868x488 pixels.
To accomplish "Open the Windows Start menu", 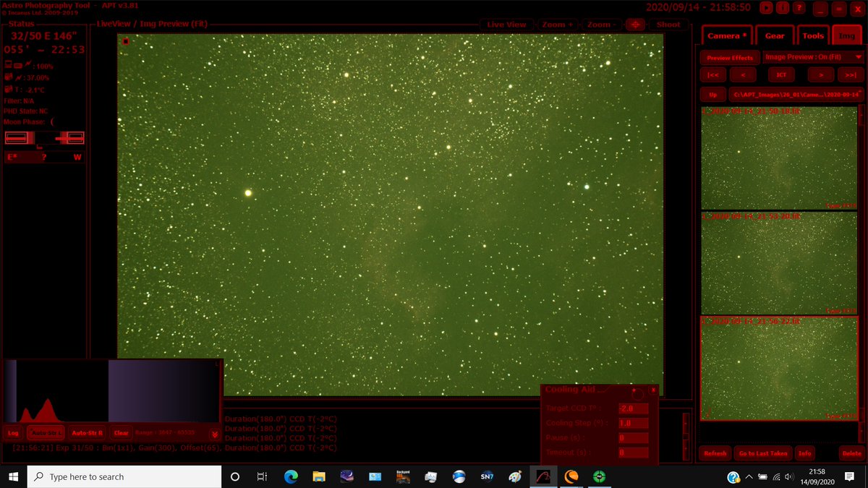I will coord(13,476).
